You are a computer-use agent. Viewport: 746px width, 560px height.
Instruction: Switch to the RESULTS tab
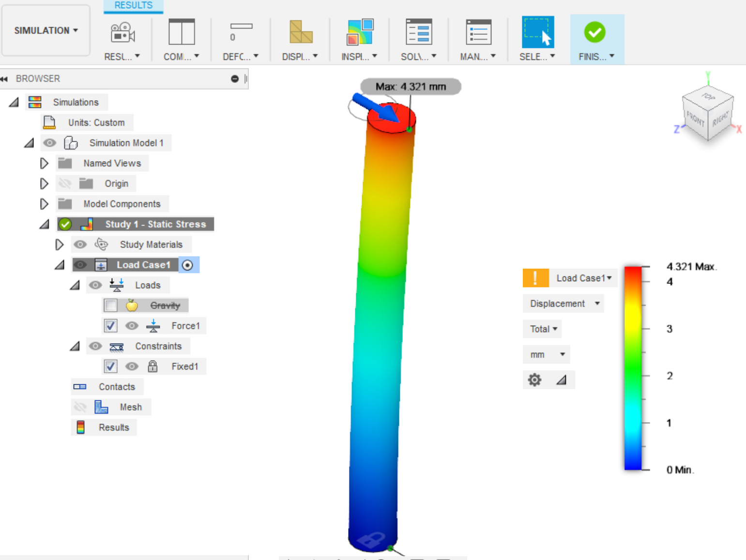(x=133, y=6)
